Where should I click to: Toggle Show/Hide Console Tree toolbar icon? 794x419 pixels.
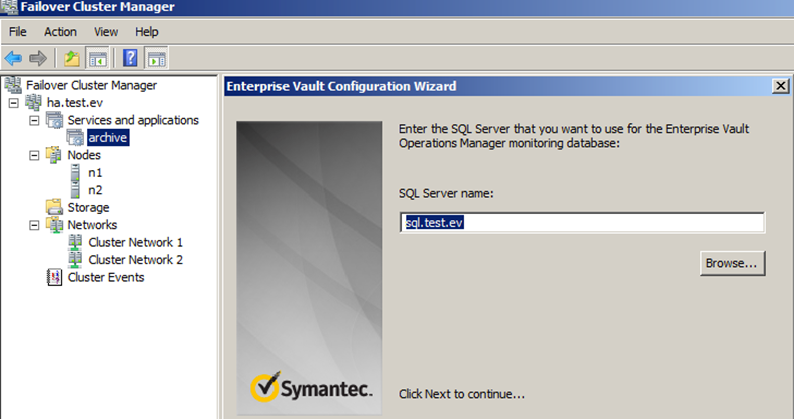point(97,59)
